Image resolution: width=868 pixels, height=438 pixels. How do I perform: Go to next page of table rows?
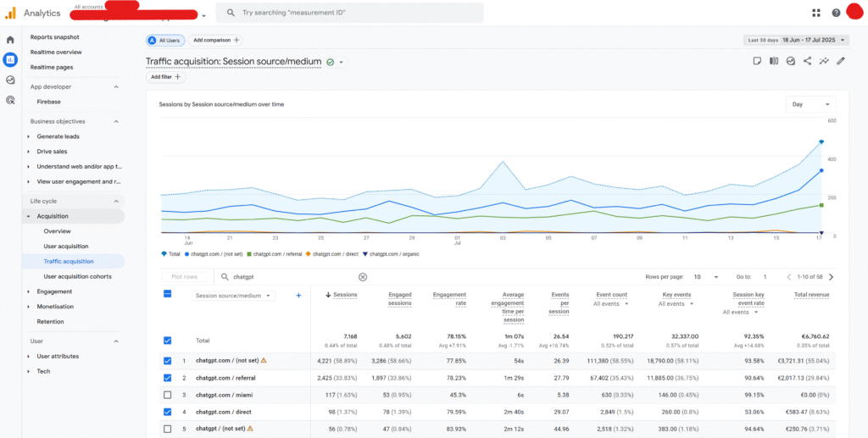pos(831,277)
